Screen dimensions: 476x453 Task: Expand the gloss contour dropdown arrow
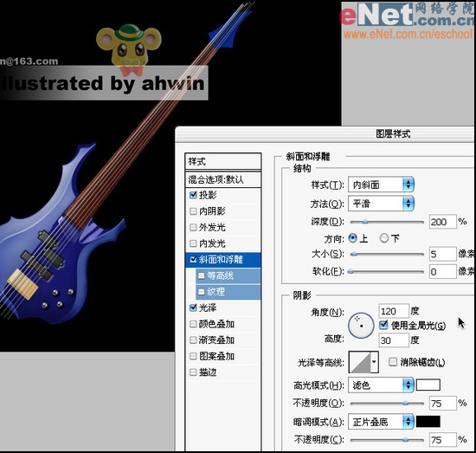[375, 362]
